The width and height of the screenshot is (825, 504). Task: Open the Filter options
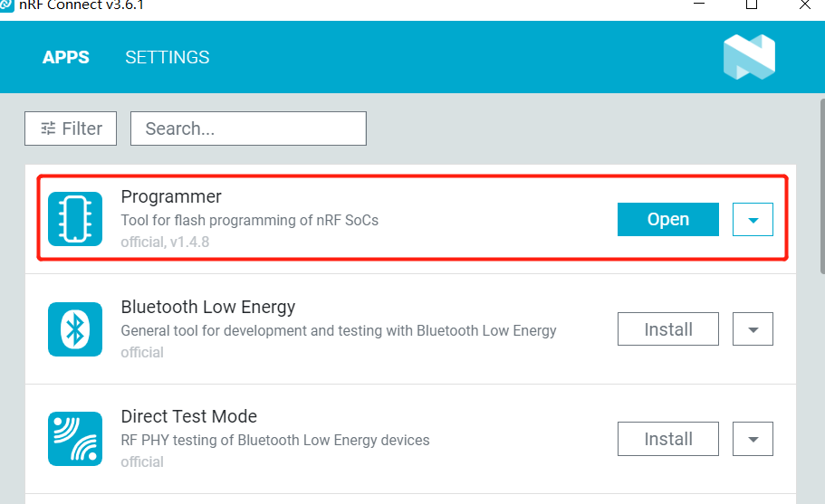click(71, 128)
